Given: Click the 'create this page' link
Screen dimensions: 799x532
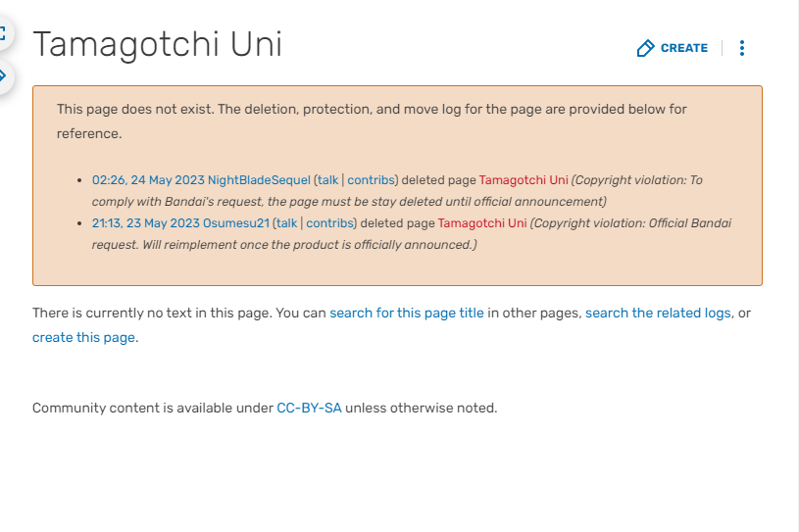Looking at the screenshot, I should pyautogui.click(x=83, y=338).
